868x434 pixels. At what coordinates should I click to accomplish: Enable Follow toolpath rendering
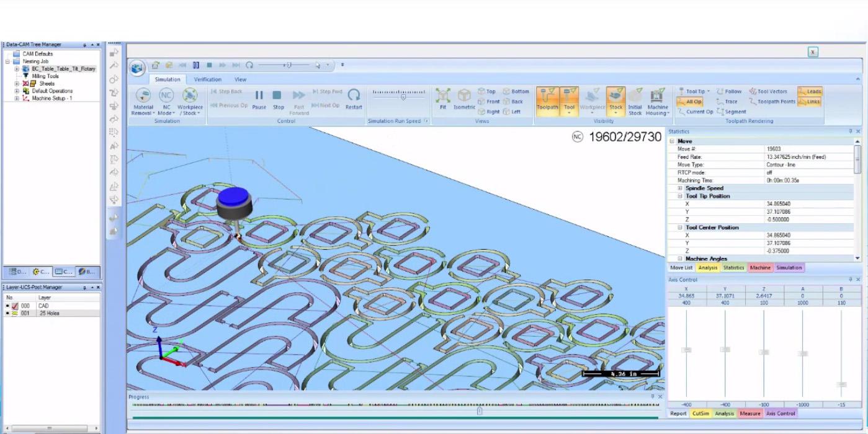729,91
